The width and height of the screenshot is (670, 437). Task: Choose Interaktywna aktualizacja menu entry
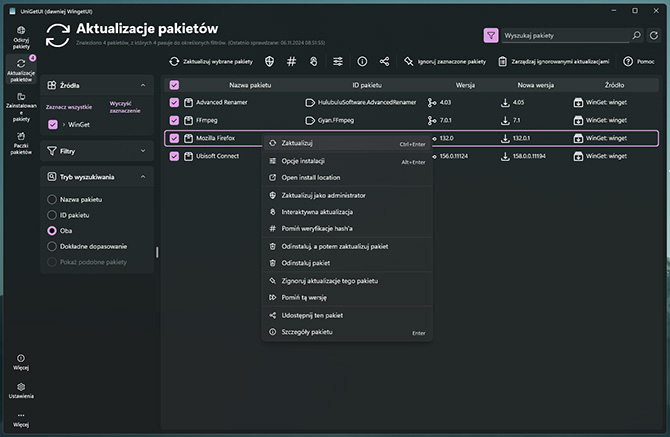(347, 212)
